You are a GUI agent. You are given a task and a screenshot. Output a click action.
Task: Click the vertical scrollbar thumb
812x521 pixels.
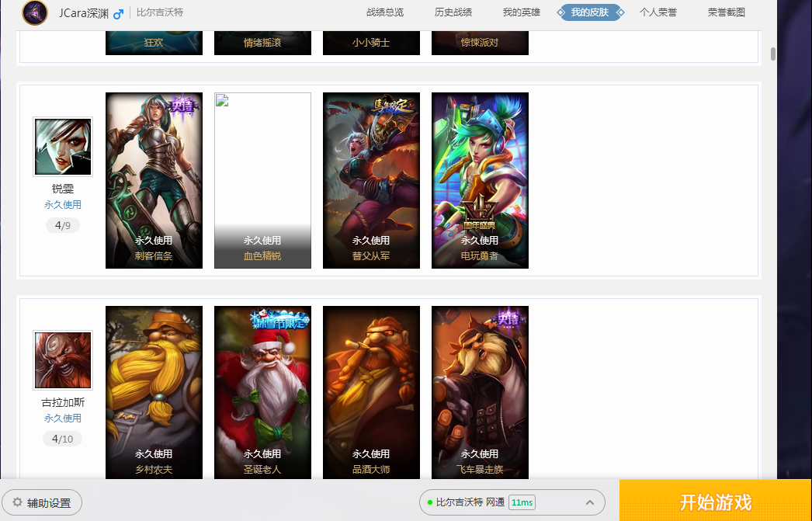772,54
